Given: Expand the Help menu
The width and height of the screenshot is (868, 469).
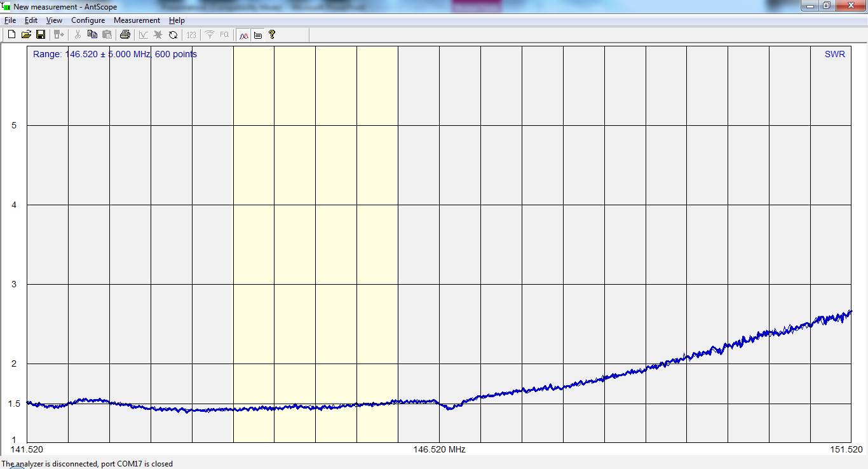Looking at the screenshot, I should pyautogui.click(x=177, y=20).
